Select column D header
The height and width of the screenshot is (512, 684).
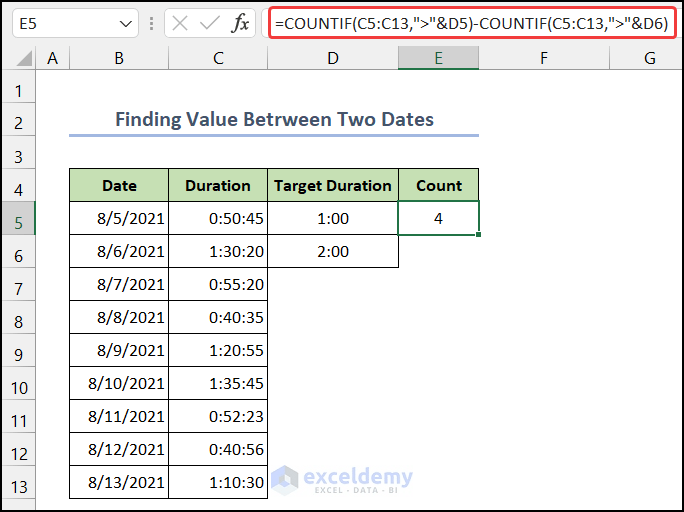pyautogui.click(x=333, y=58)
